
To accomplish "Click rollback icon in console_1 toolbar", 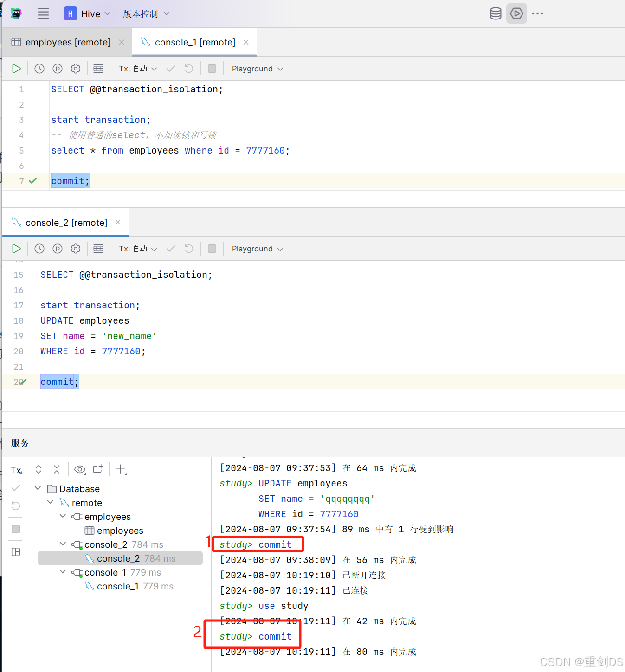I will [189, 69].
